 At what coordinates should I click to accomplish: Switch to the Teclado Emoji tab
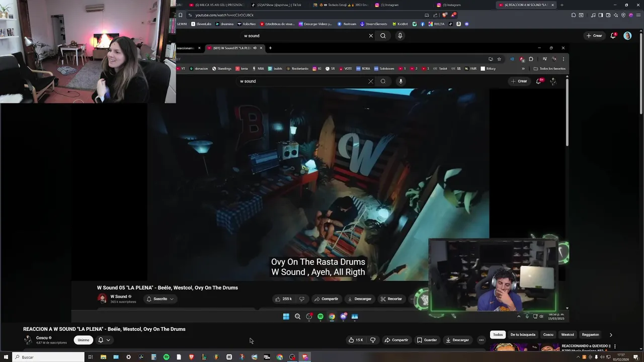coord(341,5)
